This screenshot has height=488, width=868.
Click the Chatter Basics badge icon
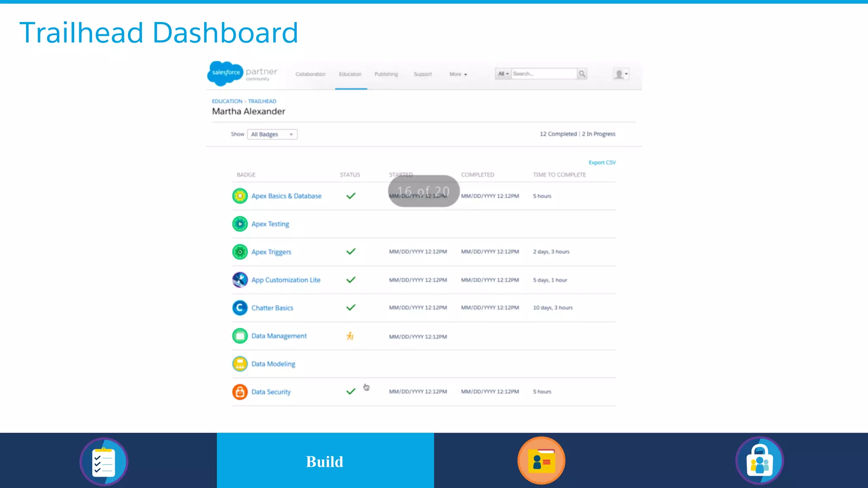pos(240,308)
